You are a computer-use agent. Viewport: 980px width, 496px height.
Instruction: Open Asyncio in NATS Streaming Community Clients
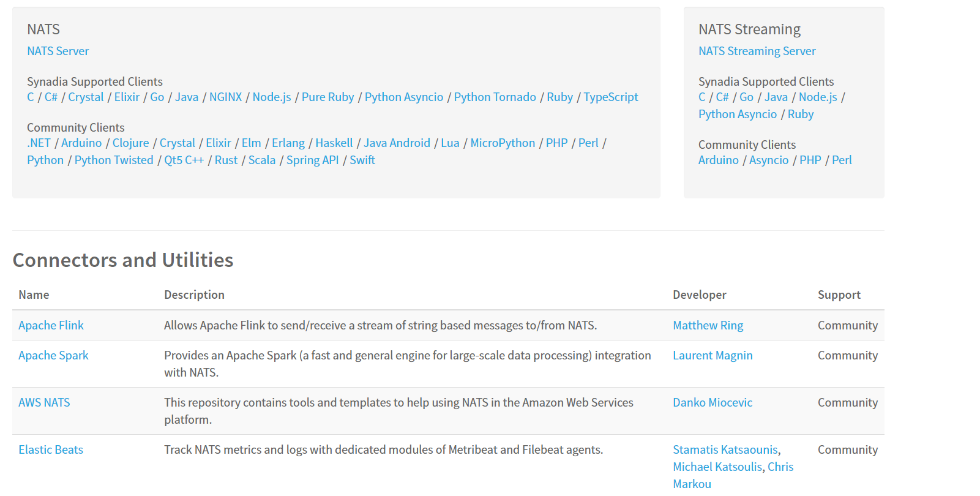pyautogui.click(x=769, y=160)
